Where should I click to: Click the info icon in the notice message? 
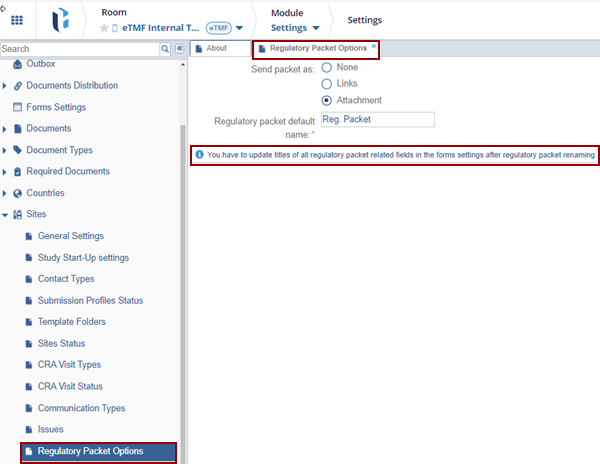pos(199,155)
